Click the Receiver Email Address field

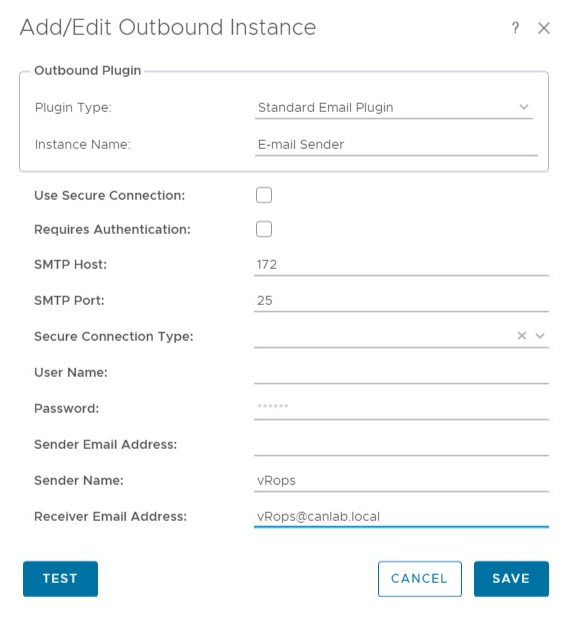click(401, 516)
